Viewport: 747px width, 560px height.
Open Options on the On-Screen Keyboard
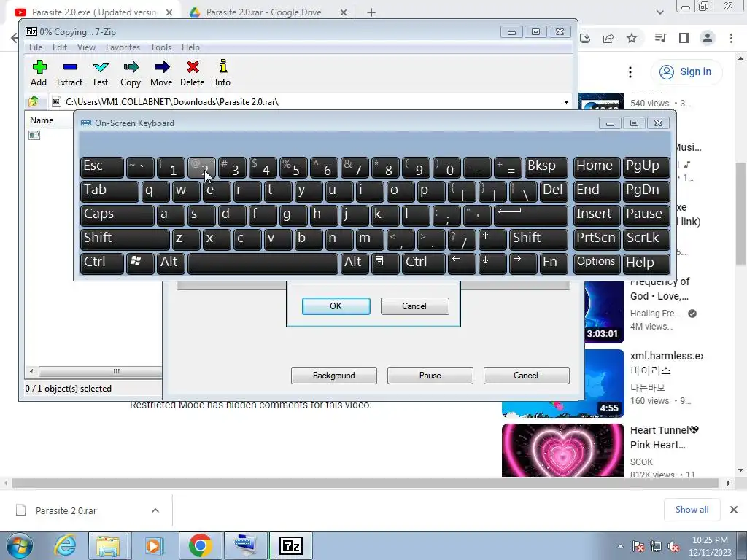tap(597, 262)
